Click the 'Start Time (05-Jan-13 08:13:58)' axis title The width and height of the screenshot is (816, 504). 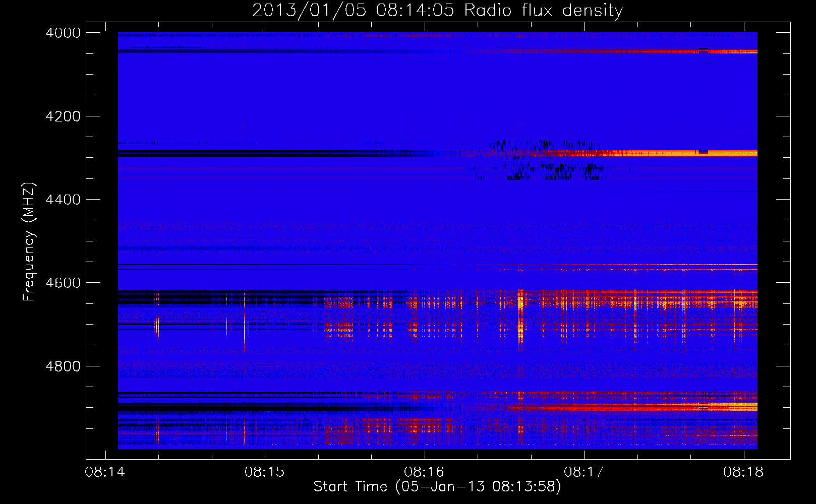(437, 487)
